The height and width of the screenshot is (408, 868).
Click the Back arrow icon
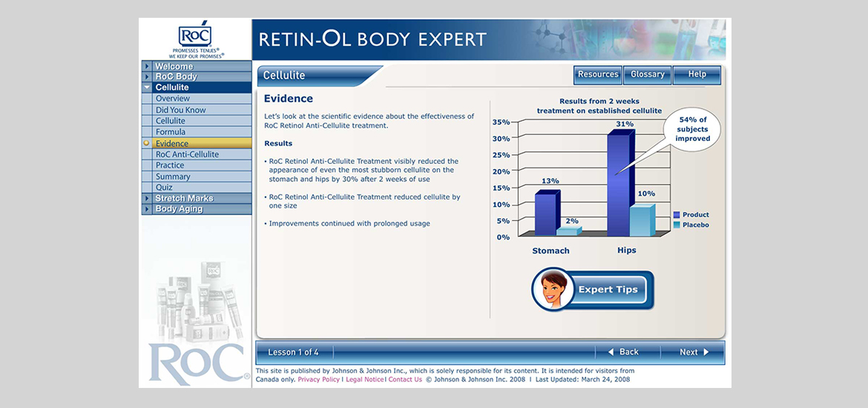pyautogui.click(x=611, y=352)
